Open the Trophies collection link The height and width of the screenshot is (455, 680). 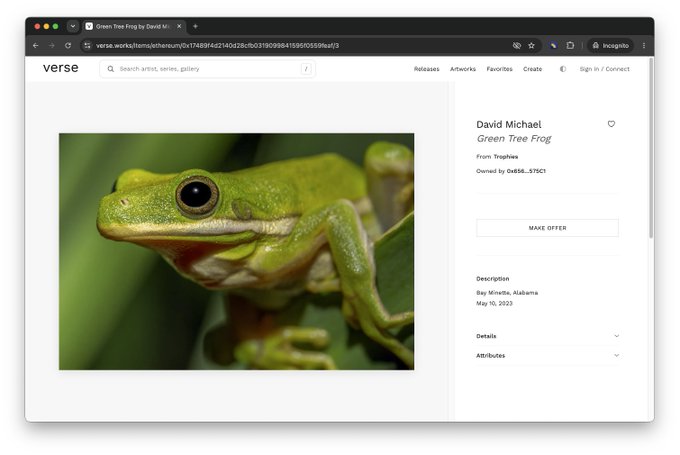coord(506,157)
